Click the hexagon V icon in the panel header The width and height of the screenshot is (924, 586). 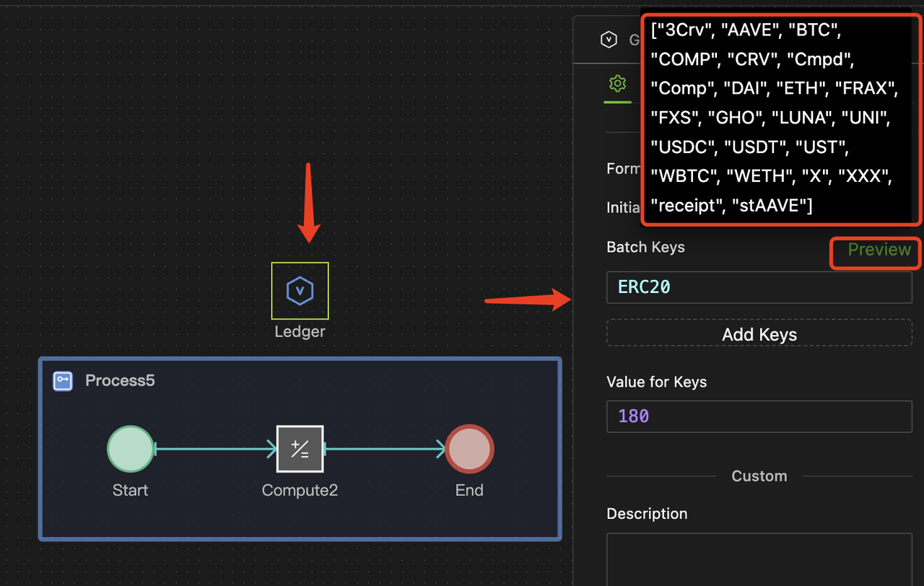[609, 39]
